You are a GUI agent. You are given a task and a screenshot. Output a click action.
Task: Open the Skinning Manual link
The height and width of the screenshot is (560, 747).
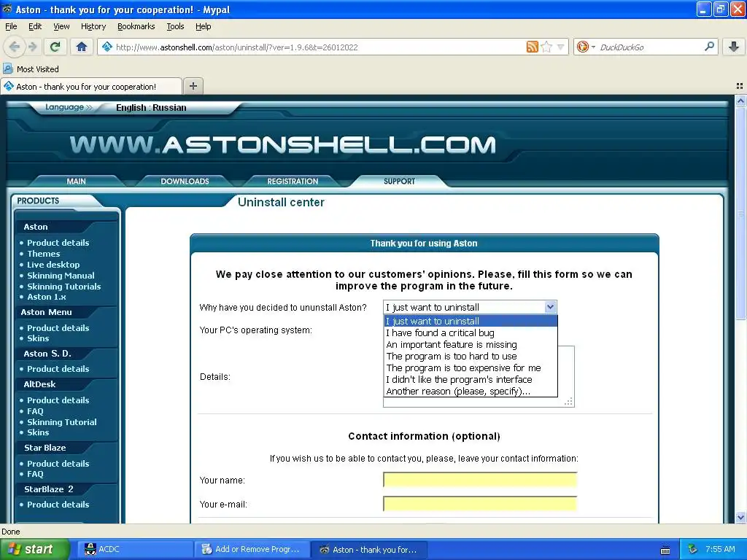click(x=61, y=276)
